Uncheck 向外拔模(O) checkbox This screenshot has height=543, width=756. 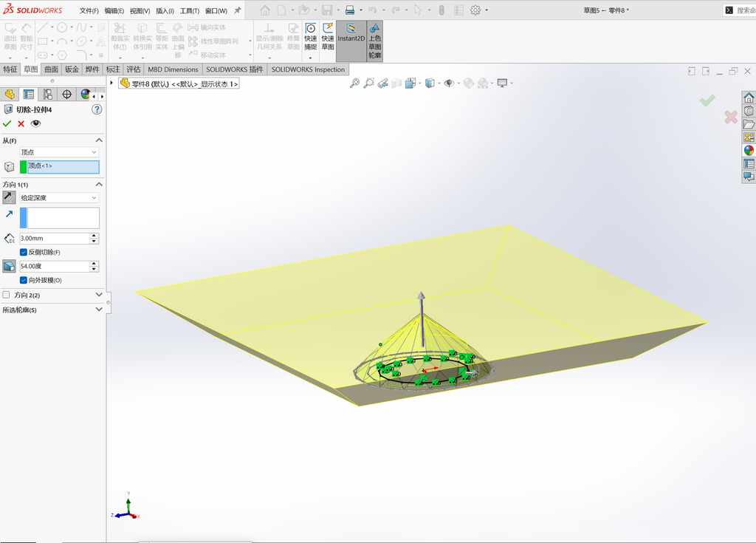(x=23, y=280)
